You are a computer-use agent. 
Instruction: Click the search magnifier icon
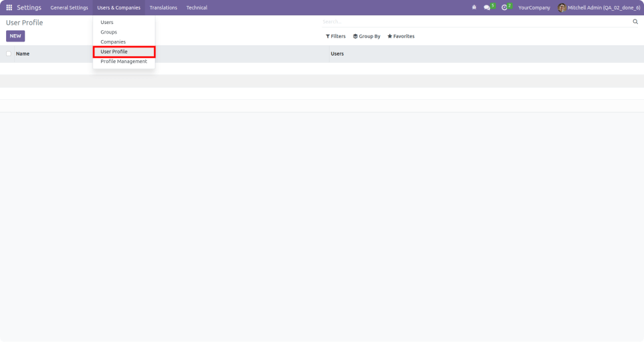pyautogui.click(x=635, y=22)
